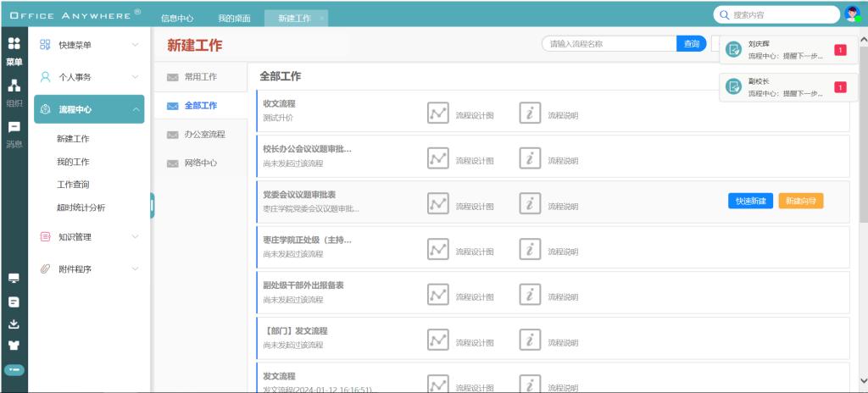Click the monitor icon in the left rail
Image resolution: width=868 pixels, height=393 pixels.
[x=14, y=279]
